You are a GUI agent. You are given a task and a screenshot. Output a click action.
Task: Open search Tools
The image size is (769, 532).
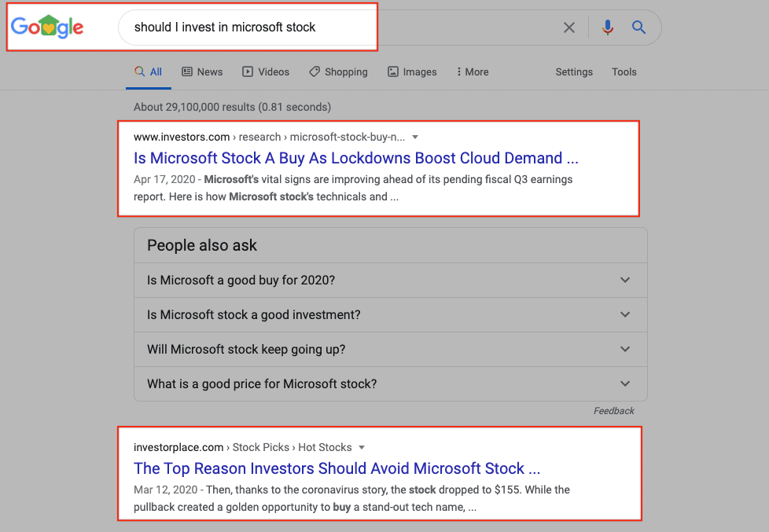tap(624, 72)
